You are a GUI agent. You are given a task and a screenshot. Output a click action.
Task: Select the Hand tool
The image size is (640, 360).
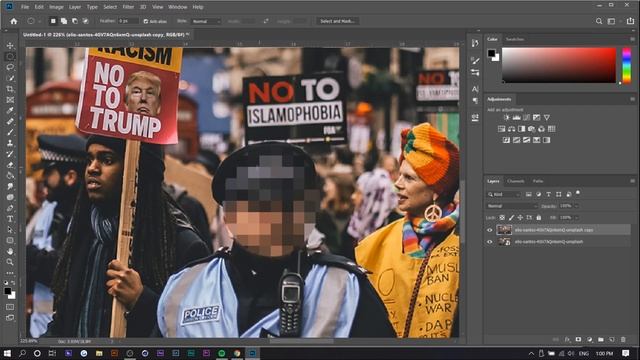(10, 251)
